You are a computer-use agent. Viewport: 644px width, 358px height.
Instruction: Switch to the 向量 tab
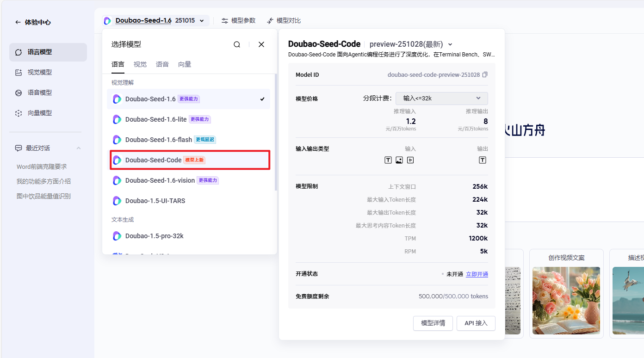point(184,64)
